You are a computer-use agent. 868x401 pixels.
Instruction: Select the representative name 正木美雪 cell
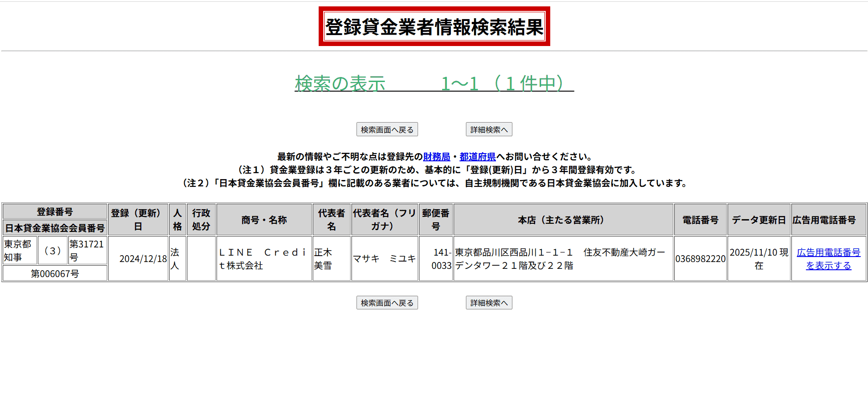click(331, 259)
